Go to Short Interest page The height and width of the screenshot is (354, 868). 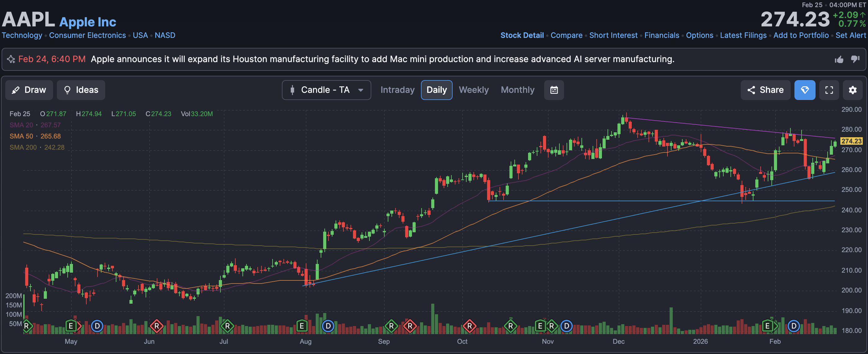pyautogui.click(x=613, y=35)
